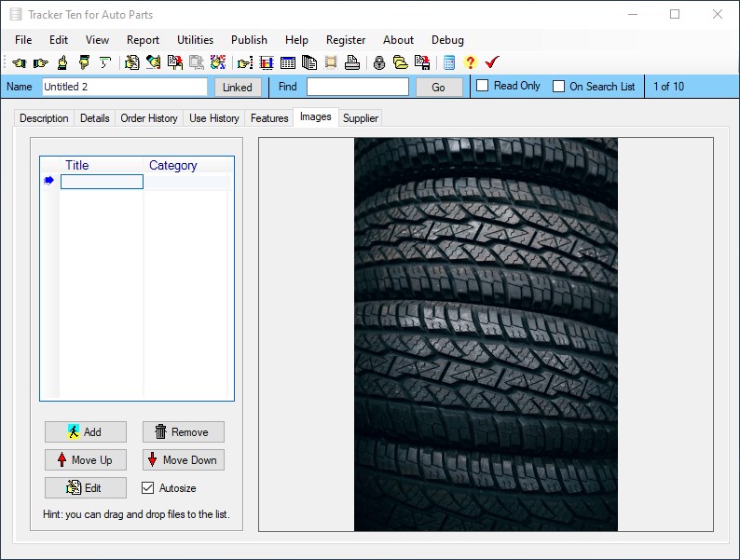Open the calculator from the toolbar
This screenshot has height=560, width=740.
[x=449, y=63]
